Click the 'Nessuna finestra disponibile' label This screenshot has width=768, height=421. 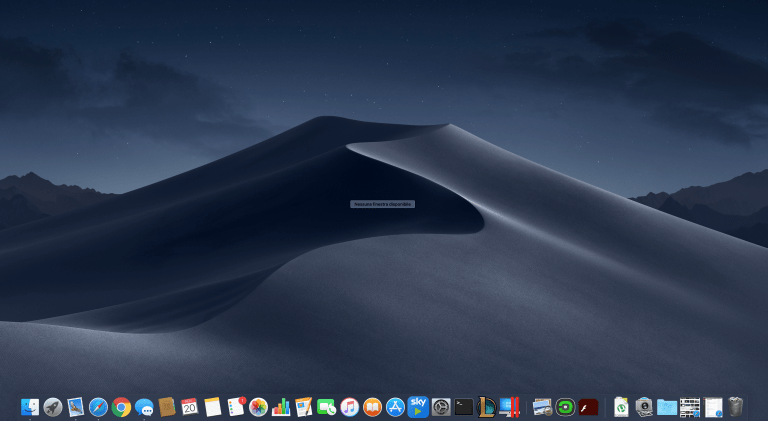point(383,204)
